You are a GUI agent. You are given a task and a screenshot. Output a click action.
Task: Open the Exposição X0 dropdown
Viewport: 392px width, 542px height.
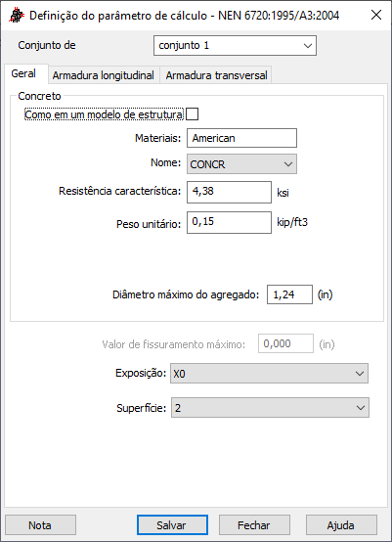269,374
